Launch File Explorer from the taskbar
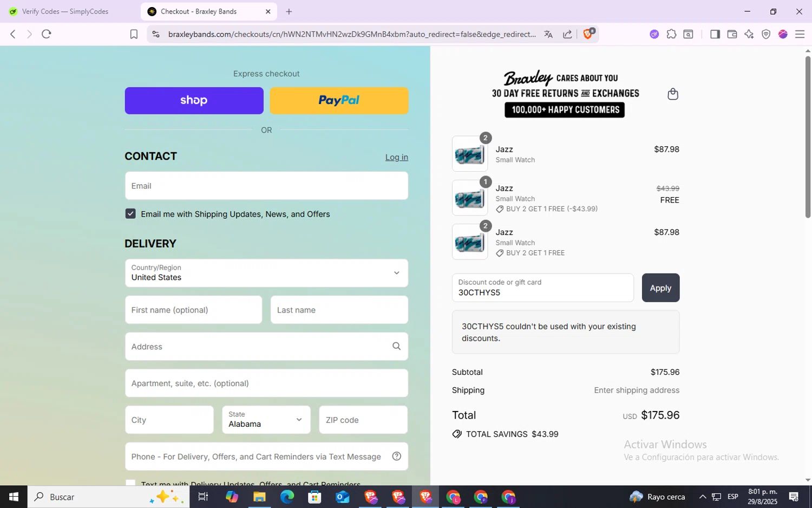812x508 pixels. click(259, 497)
